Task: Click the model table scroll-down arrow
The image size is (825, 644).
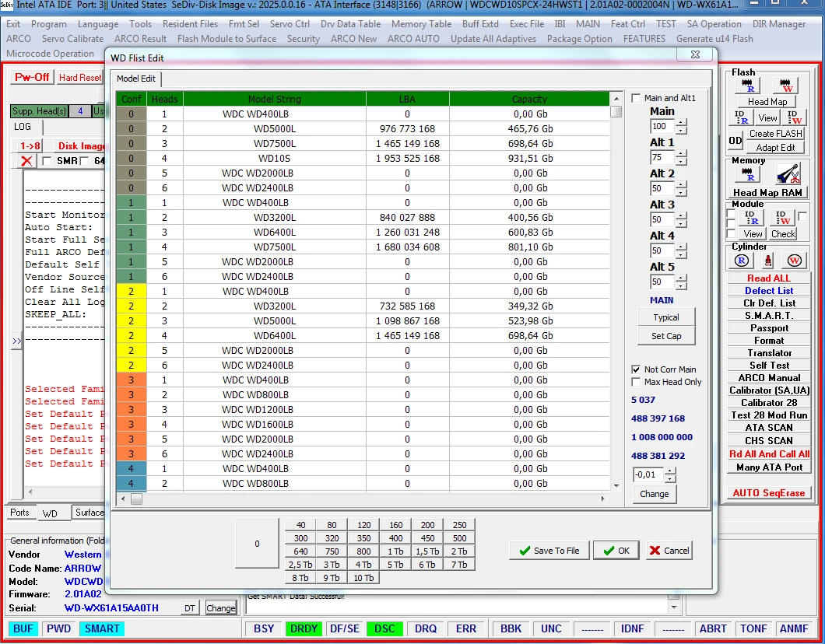Action: tap(616, 486)
